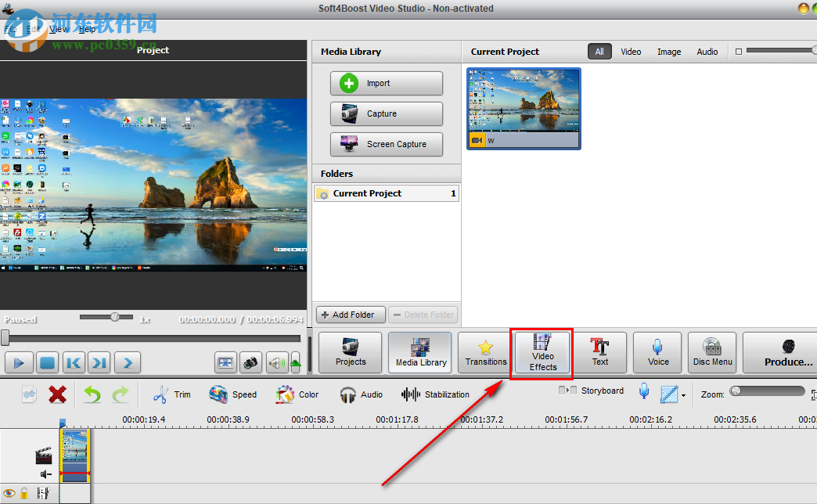The width and height of the screenshot is (817, 504).
Task: Select the video thumbnail named w
Action: point(524,109)
